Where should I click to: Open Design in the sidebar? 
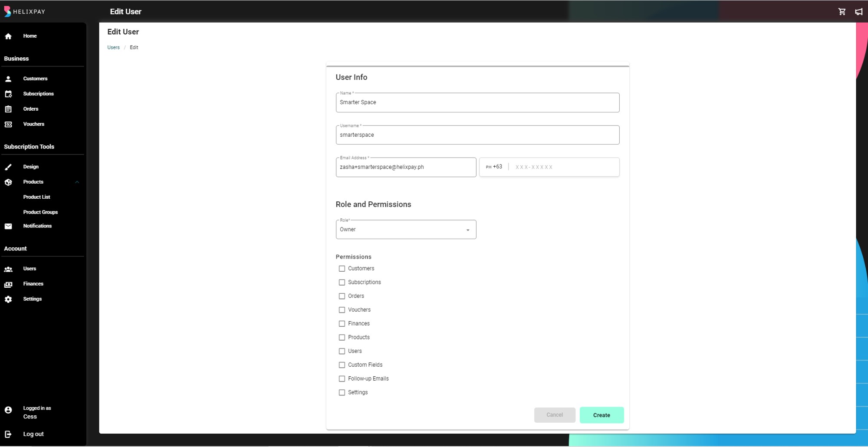(31, 167)
